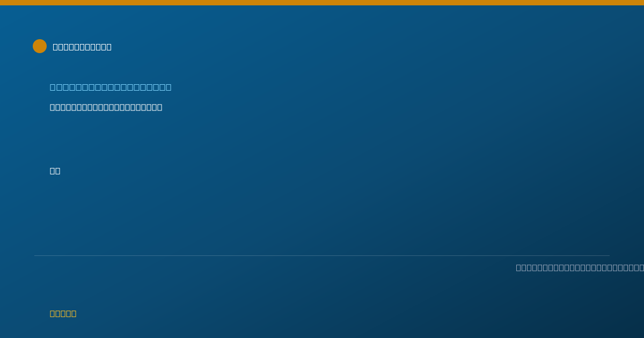Viewport: 644px width, 338px height.
Task: Click the orange bar along the top
Action: pos(322,3)
